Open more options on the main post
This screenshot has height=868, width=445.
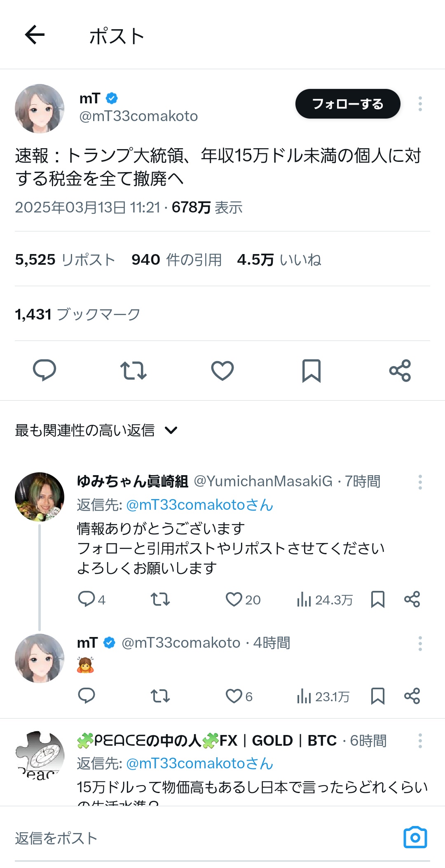(420, 104)
